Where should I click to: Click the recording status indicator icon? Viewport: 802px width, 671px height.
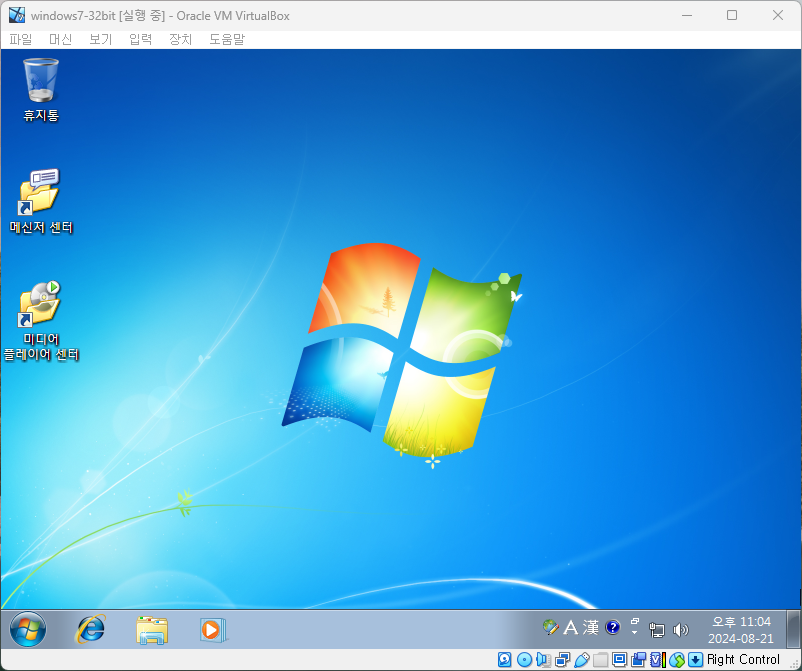click(x=638, y=660)
